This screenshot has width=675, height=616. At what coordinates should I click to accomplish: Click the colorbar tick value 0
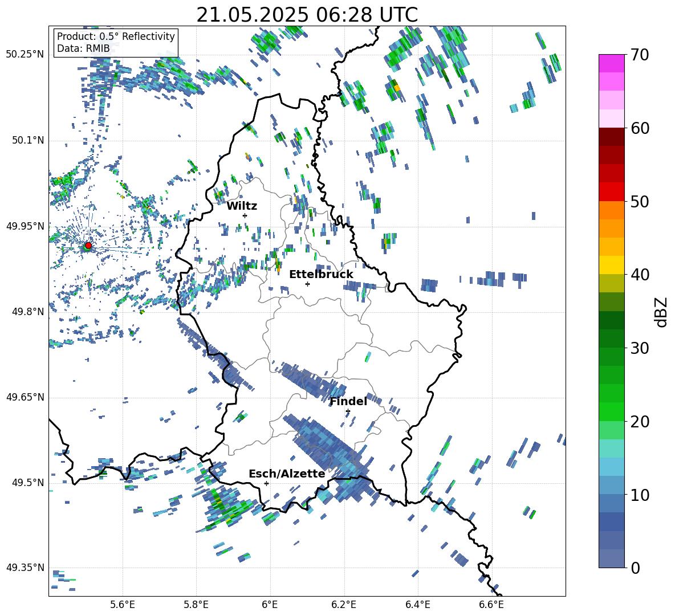click(635, 568)
